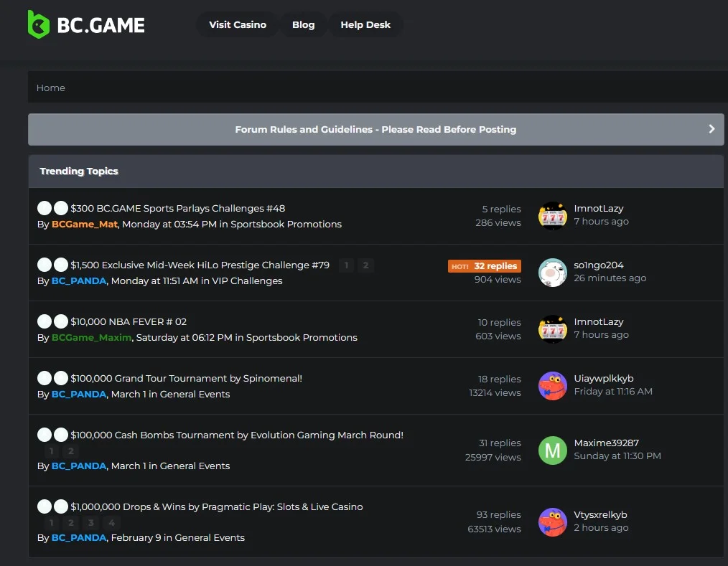This screenshot has height=566, width=728.
Task: Click first white dot on Drops & Wins row
Action: coord(45,506)
